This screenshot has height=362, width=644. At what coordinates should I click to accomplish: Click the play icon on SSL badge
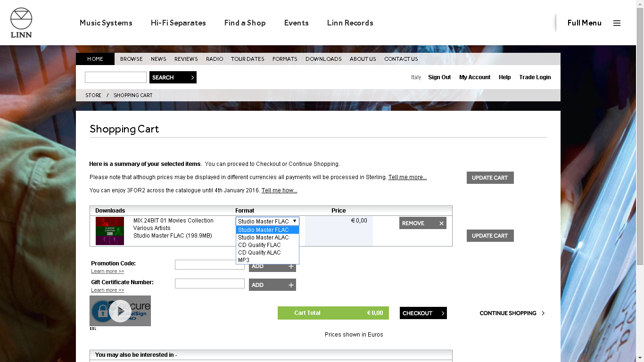pos(120,311)
